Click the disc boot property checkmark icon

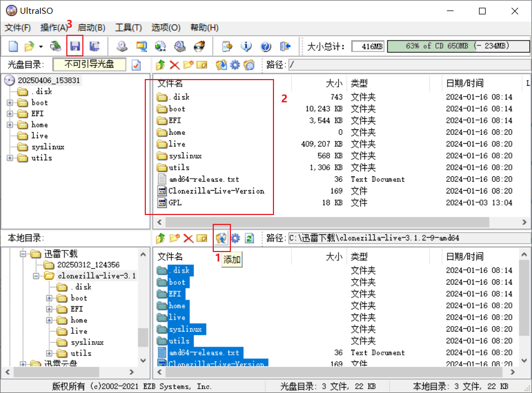coord(136,65)
